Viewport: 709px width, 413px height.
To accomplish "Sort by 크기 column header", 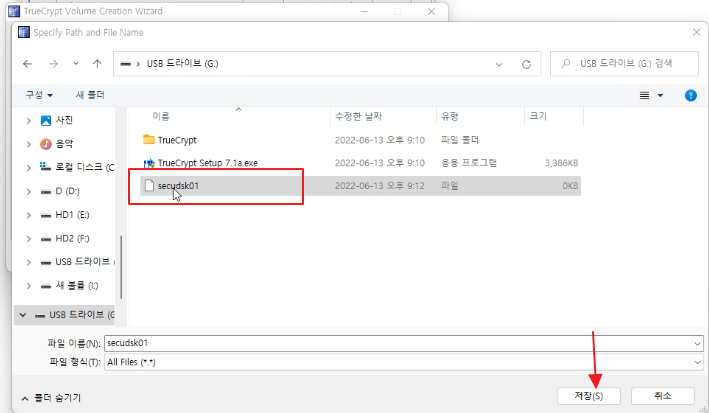I will tap(538, 116).
